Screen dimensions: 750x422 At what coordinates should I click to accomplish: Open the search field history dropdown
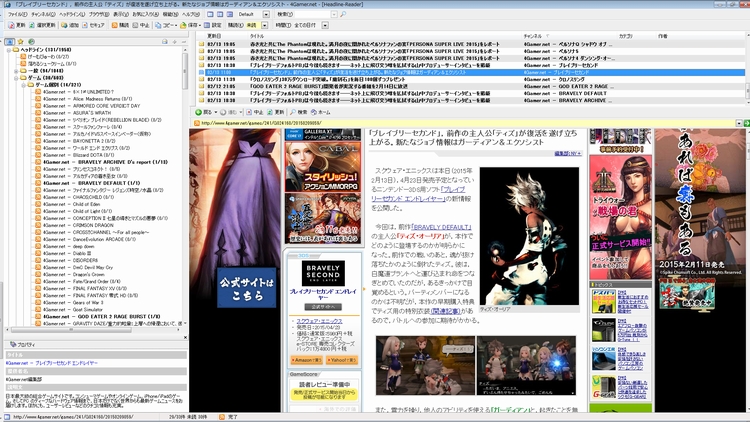(x=334, y=14)
